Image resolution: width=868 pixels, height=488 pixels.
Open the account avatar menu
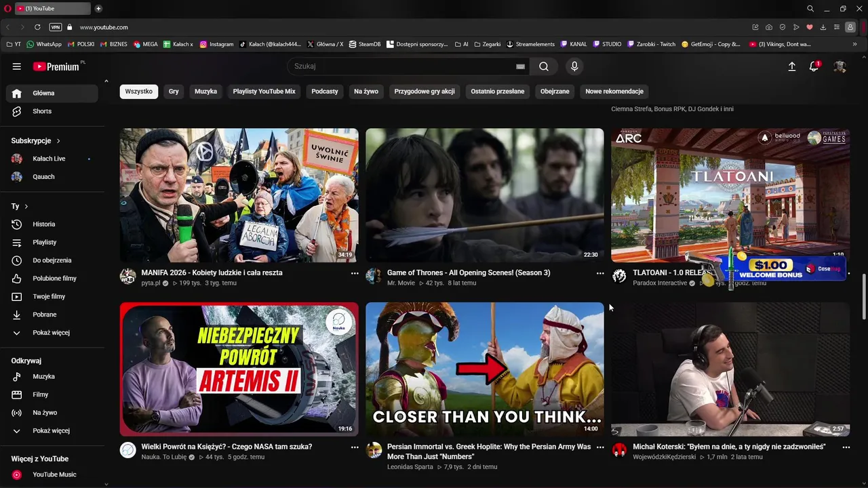[840, 66]
